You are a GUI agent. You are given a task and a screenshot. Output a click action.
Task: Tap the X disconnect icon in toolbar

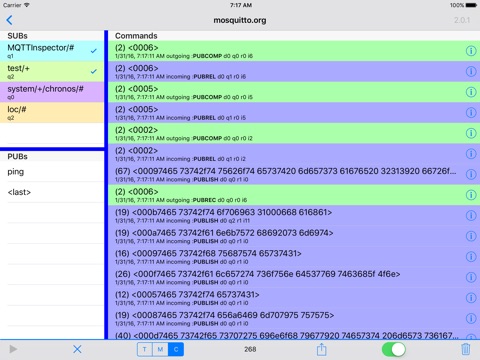point(77,349)
